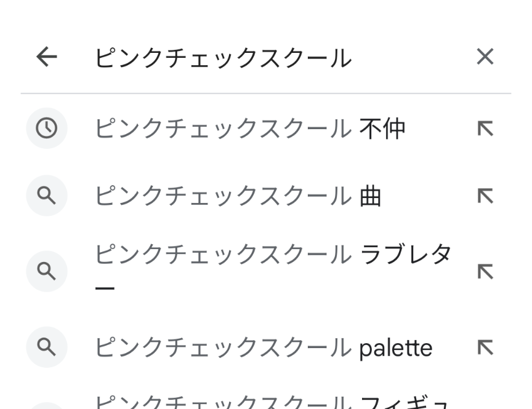532x409 pixels.
Task: Go back using the left arrow
Action: (x=47, y=57)
